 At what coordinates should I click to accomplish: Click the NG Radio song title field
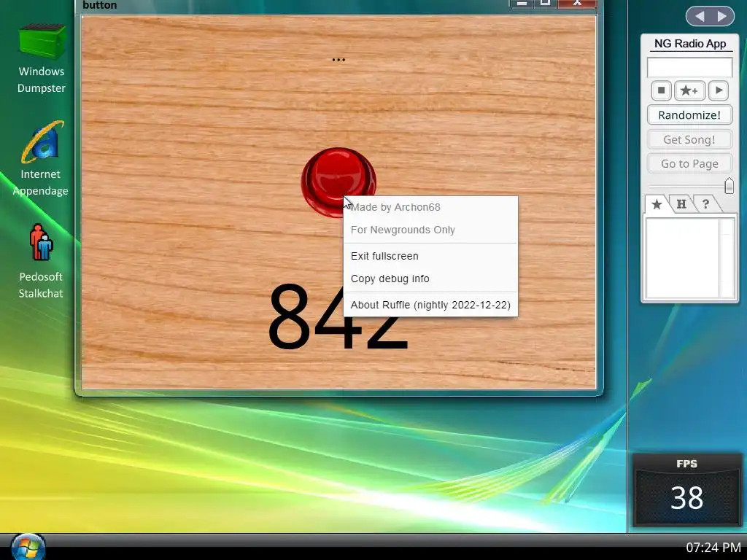[689, 67]
